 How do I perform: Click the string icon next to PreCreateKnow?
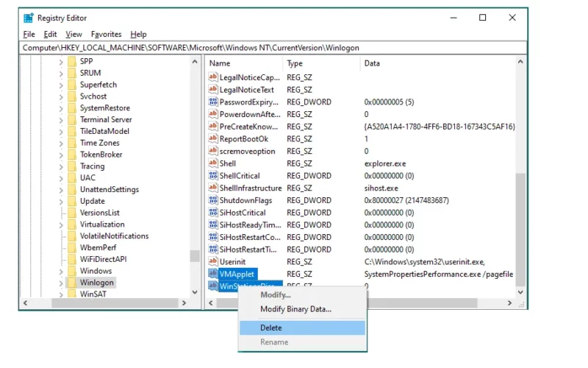coord(213,126)
